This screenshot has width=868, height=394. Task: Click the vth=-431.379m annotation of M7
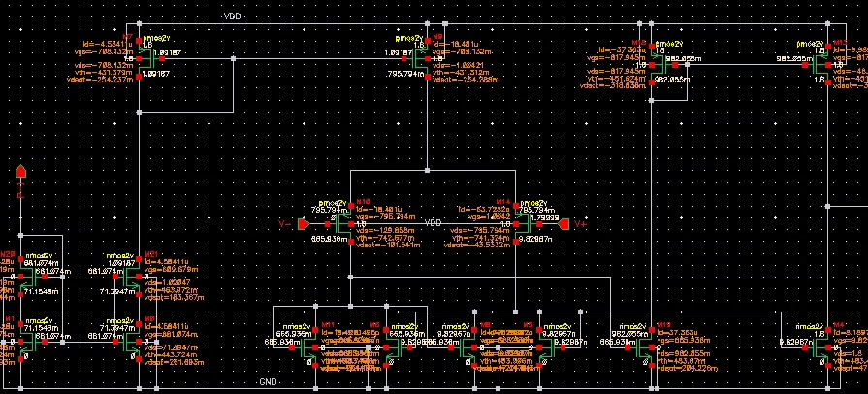click(106, 72)
